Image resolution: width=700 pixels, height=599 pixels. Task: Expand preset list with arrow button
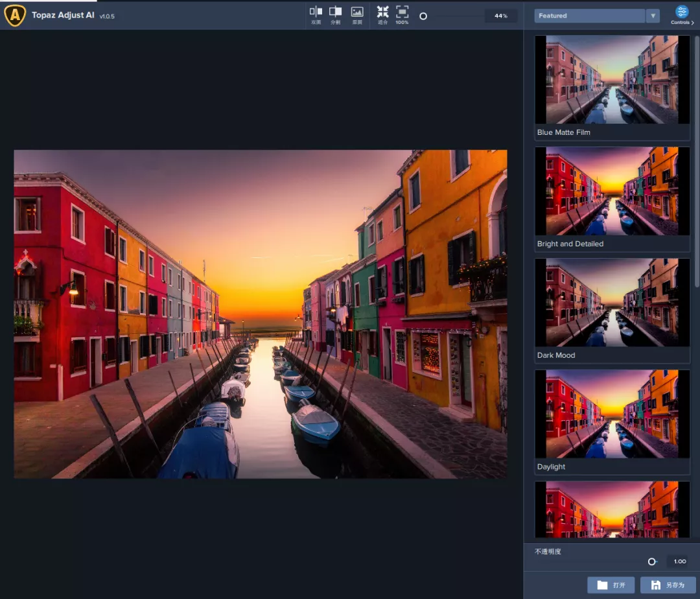(x=653, y=16)
